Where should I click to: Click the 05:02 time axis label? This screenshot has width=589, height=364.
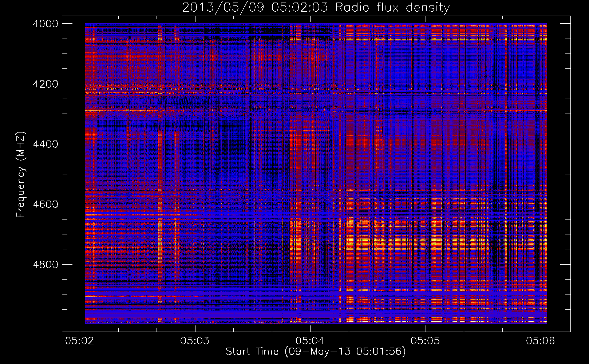pyautogui.click(x=79, y=341)
